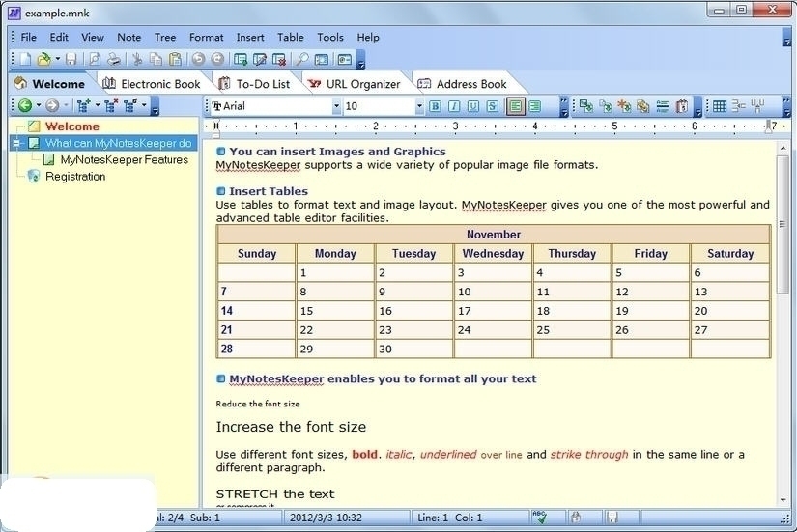
Task: Click the insert table grid icon
Action: coord(719,105)
